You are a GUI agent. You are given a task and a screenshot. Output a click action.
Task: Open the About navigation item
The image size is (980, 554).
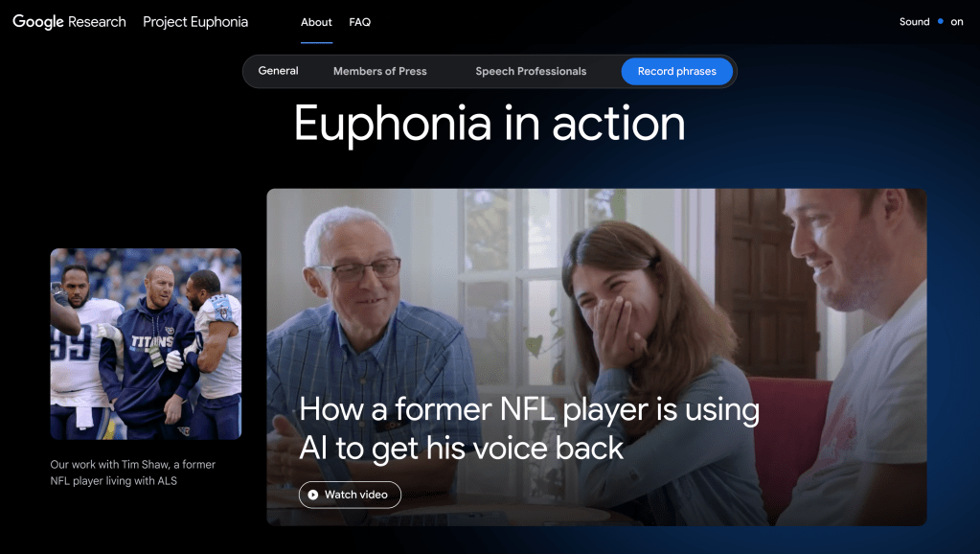point(316,22)
